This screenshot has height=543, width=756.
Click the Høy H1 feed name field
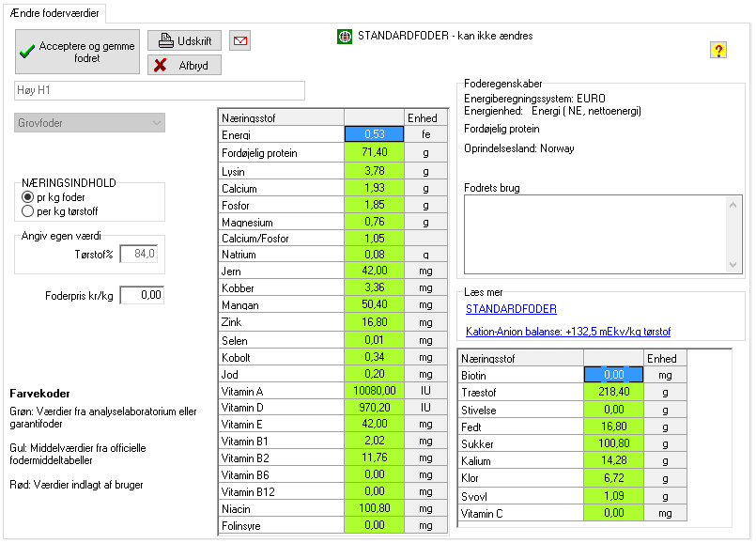(x=160, y=90)
